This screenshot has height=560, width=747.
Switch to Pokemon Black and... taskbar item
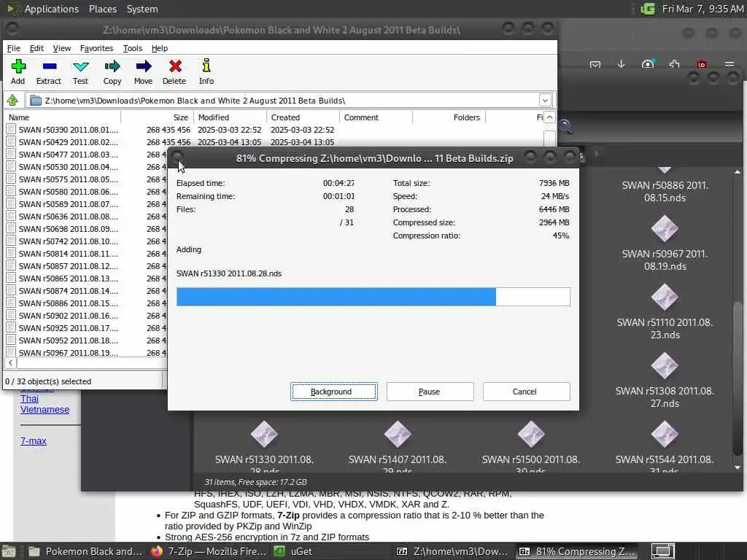coord(86,551)
